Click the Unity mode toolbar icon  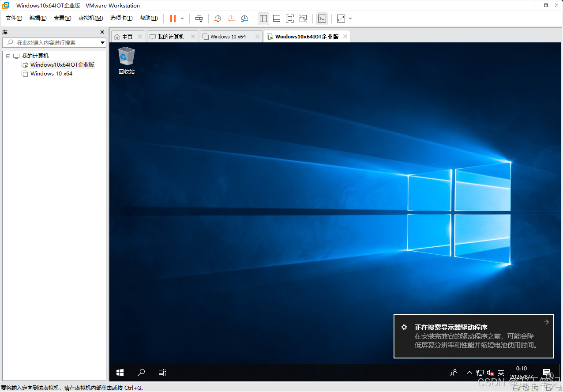click(x=303, y=19)
